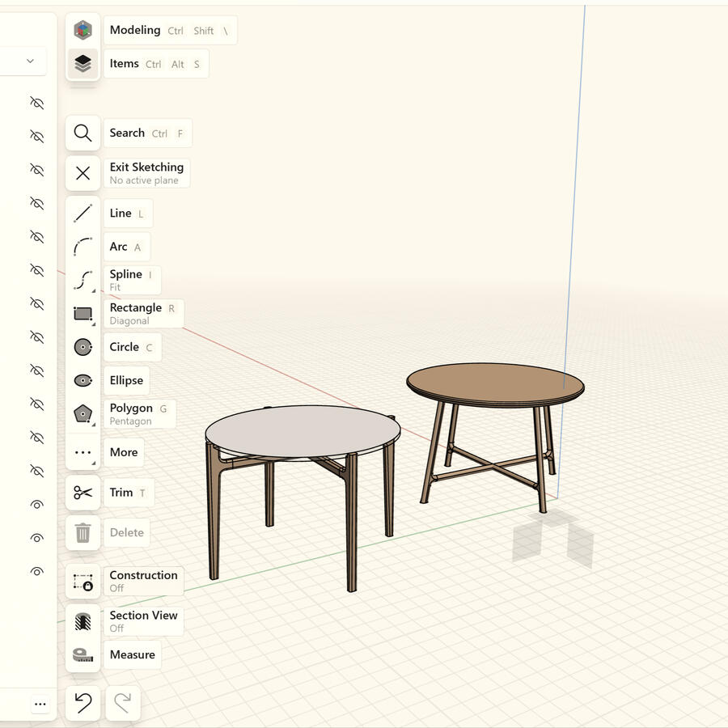
Task: Open the Measure tape tool
Action: (83, 654)
